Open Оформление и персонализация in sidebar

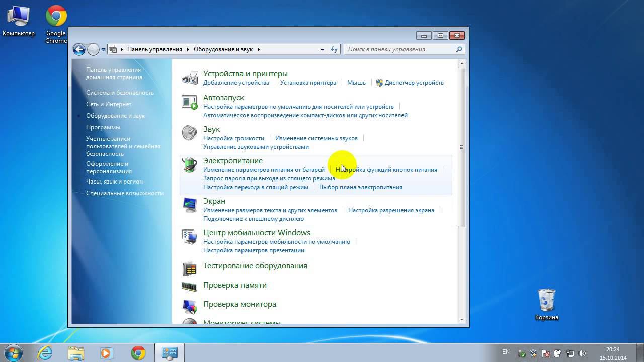pyautogui.click(x=109, y=167)
